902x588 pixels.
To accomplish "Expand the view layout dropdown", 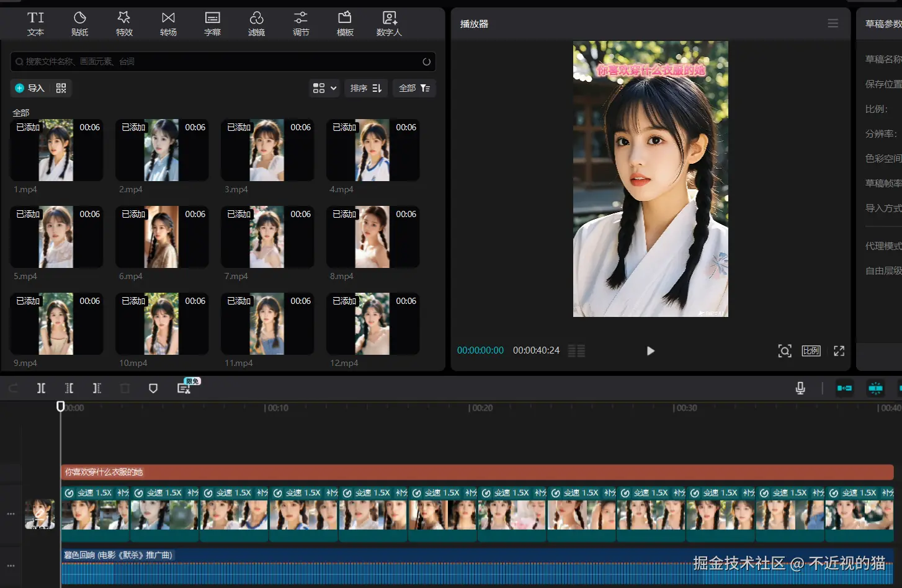I will tap(324, 88).
